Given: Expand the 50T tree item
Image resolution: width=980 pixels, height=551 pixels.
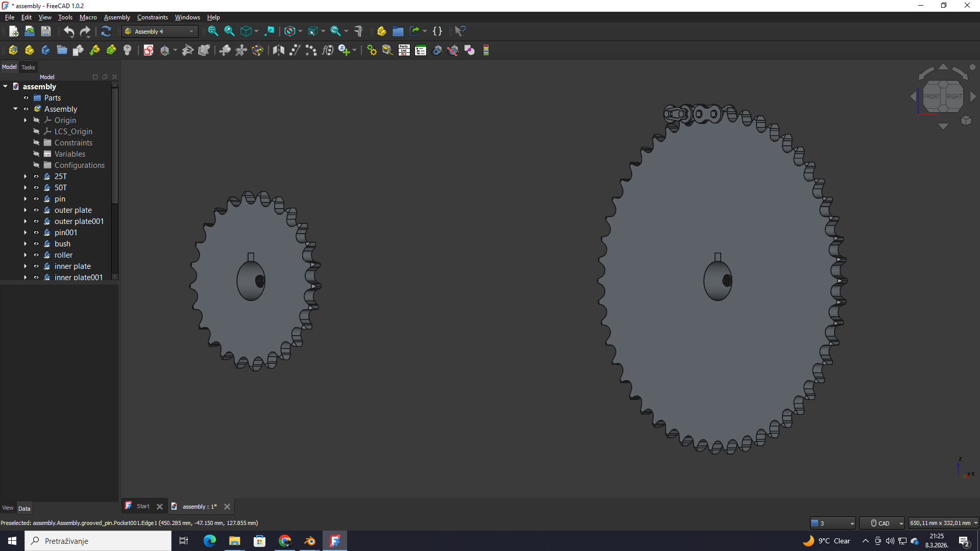Looking at the screenshot, I should pyautogui.click(x=25, y=188).
